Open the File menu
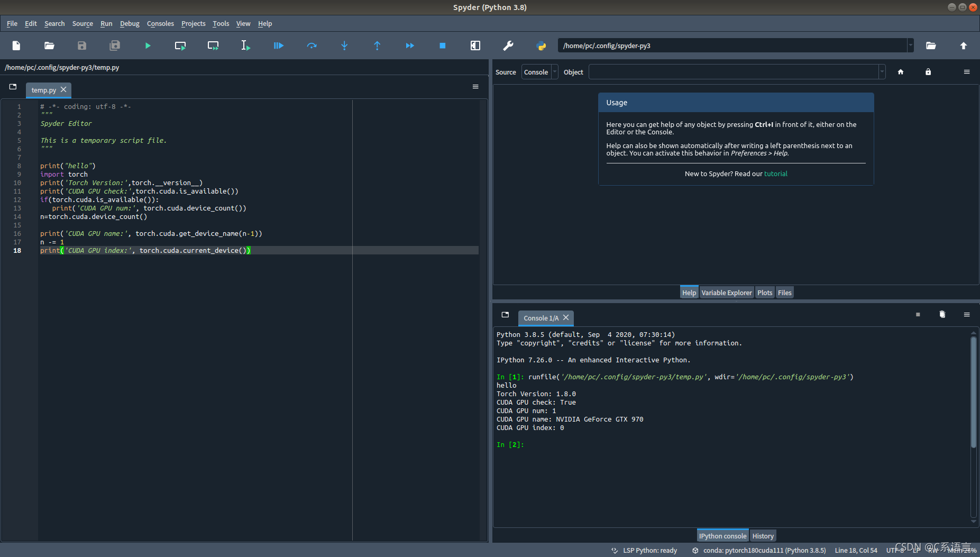Screen dimensions: 980x557 click(12, 24)
